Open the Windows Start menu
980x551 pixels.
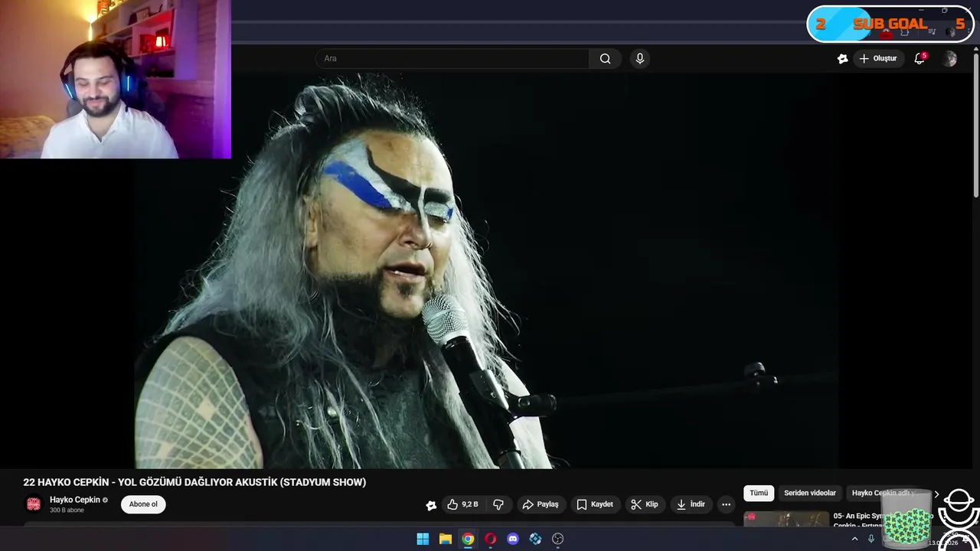[423, 540]
